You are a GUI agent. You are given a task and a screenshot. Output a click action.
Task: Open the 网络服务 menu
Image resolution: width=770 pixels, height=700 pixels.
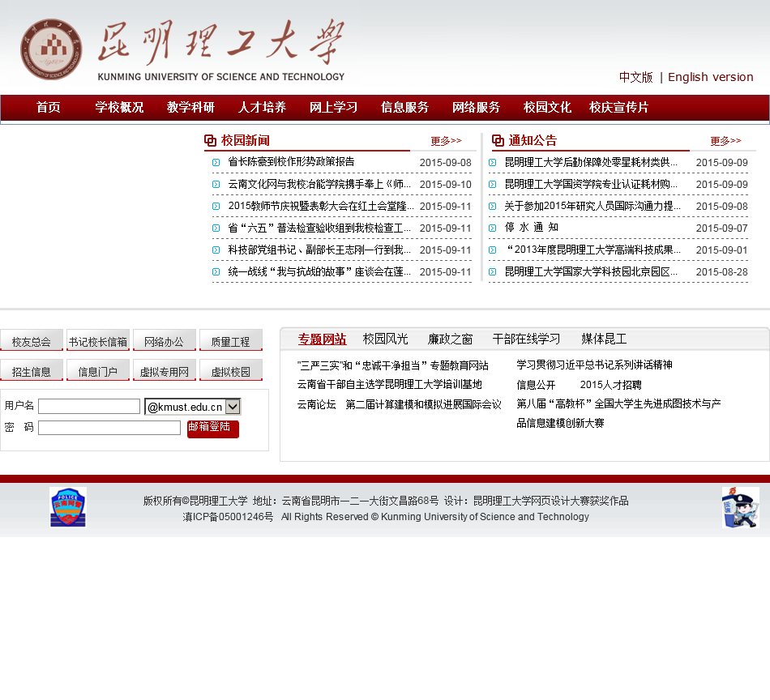tap(477, 107)
